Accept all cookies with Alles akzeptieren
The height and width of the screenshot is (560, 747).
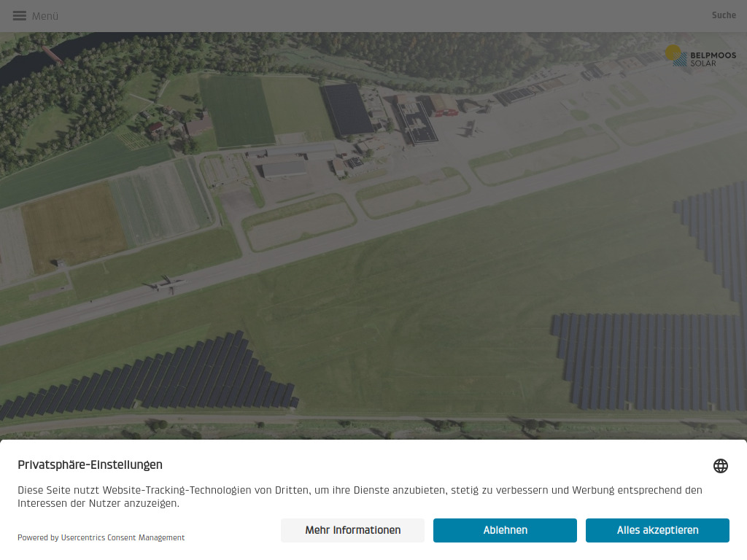657,530
